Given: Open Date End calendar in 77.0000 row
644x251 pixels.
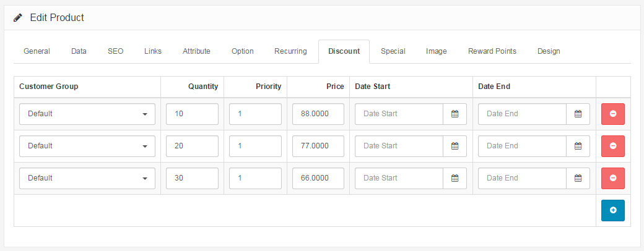Looking at the screenshot, I should click(x=578, y=146).
